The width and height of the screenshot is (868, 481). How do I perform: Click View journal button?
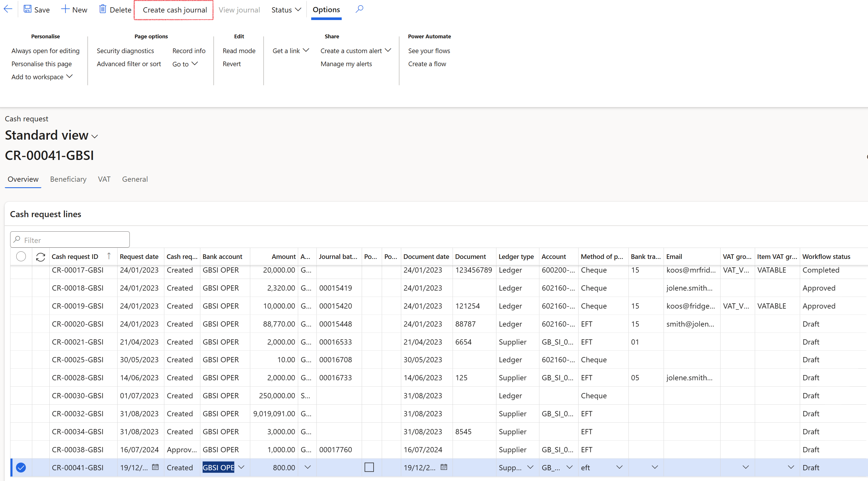(239, 10)
